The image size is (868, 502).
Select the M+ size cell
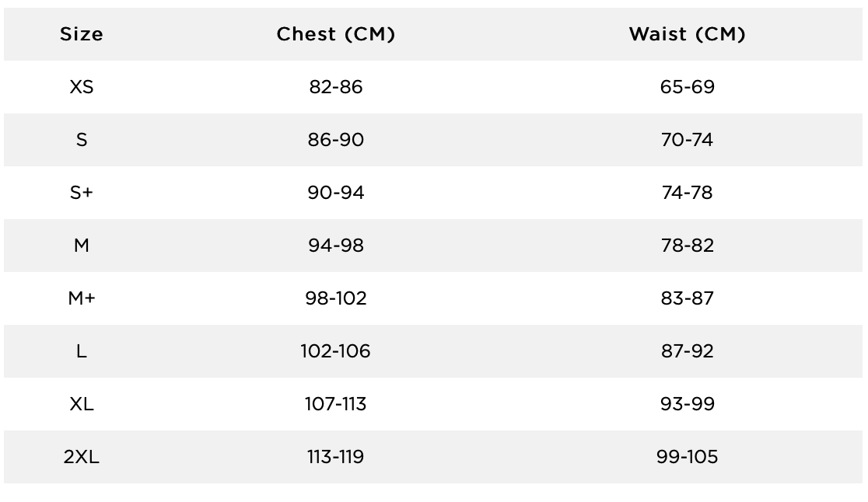[82, 298]
